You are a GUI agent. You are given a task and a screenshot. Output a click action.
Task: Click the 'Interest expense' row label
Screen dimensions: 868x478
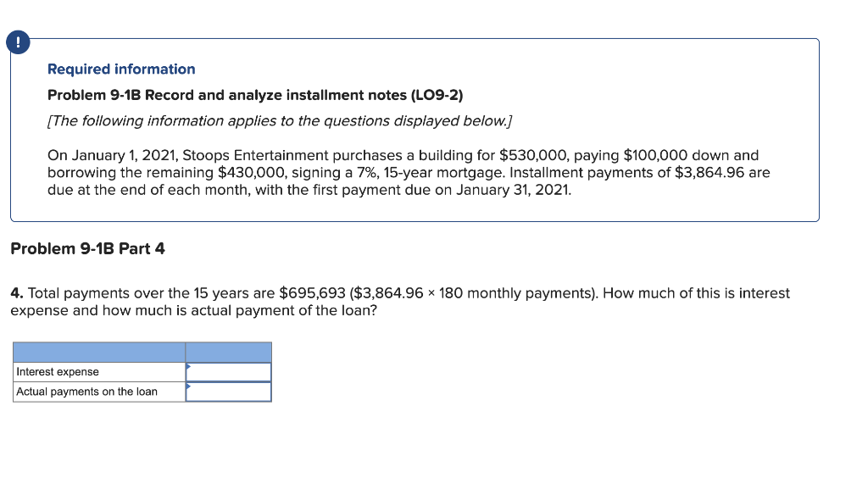pos(58,372)
